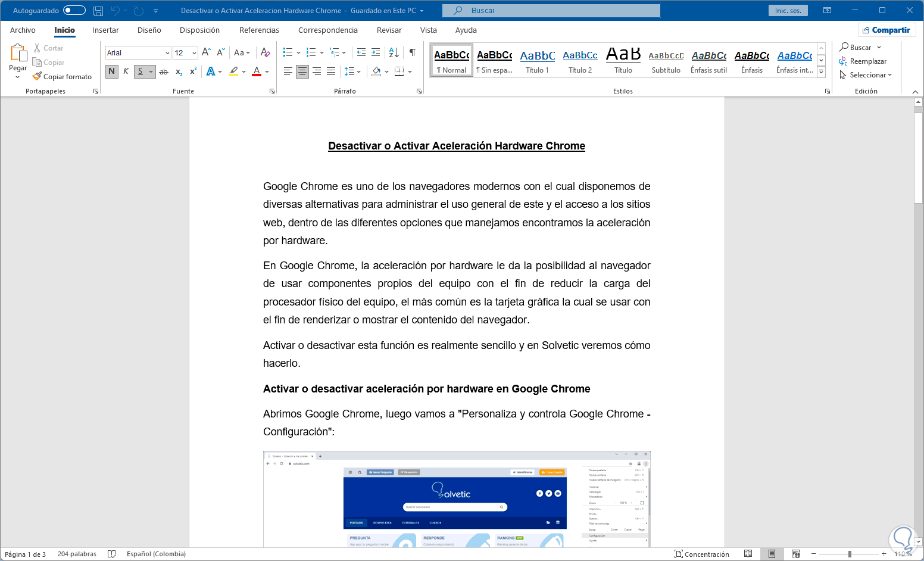Cut selection with Cortar
The width and height of the screenshot is (924, 561).
tap(48, 48)
